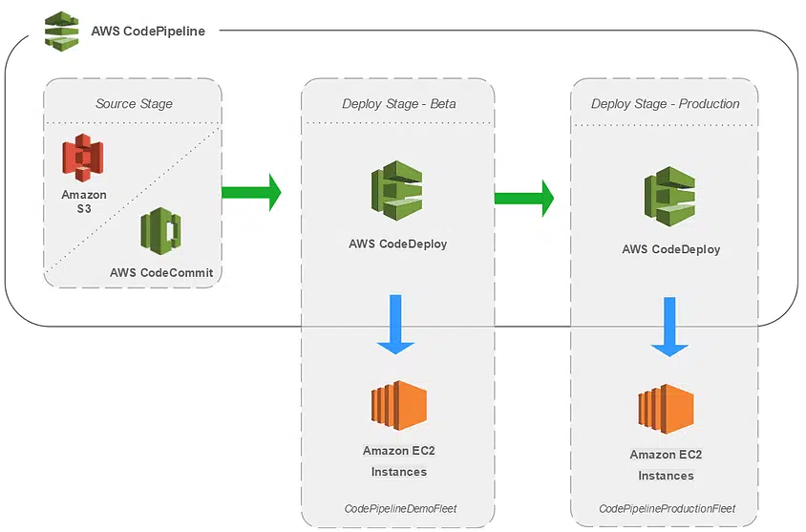The height and width of the screenshot is (532, 806).
Task: Select the blue down arrow in Production stage
Action: pyautogui.click(x=669, y=328)
